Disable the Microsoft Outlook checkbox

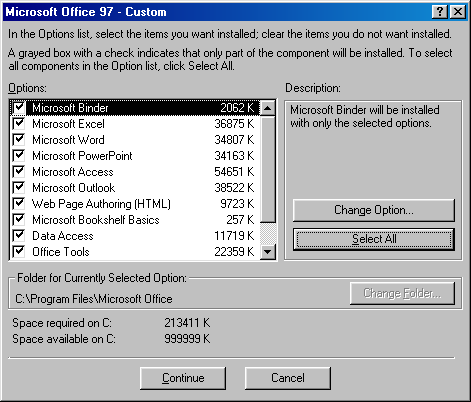point(19,188)
